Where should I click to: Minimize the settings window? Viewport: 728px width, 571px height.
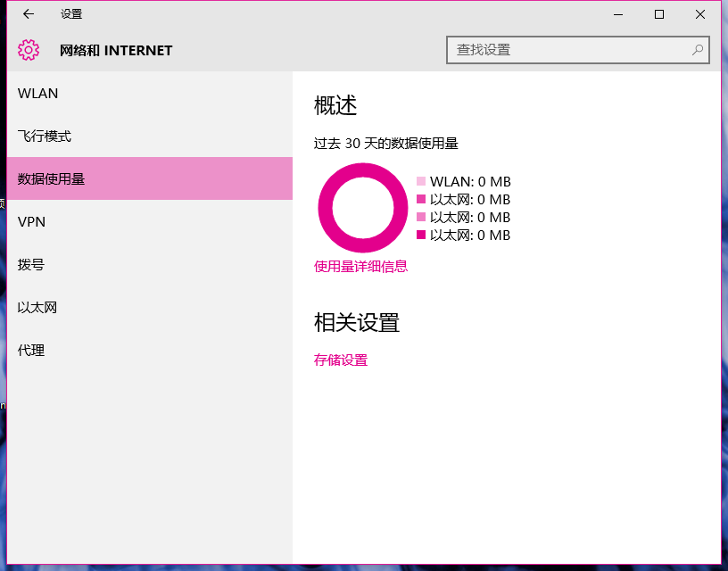[618, 14]
